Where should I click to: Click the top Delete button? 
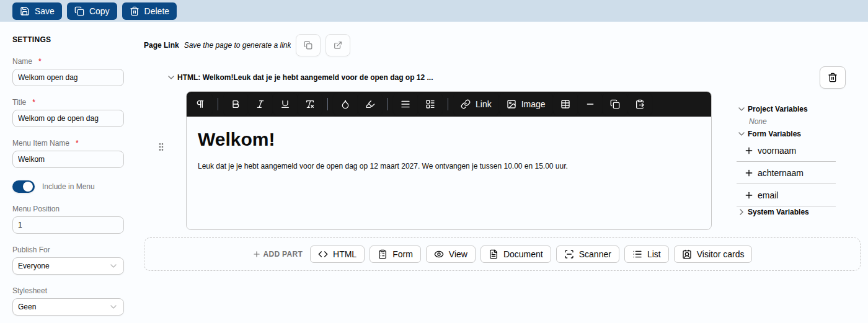[149, 11]
